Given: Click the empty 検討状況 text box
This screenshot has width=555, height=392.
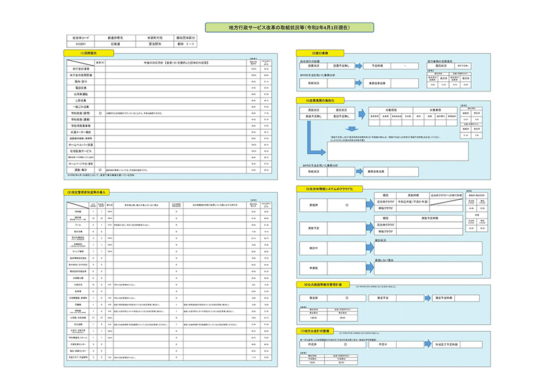Looking at the screenshot, I should click(428, 248).
